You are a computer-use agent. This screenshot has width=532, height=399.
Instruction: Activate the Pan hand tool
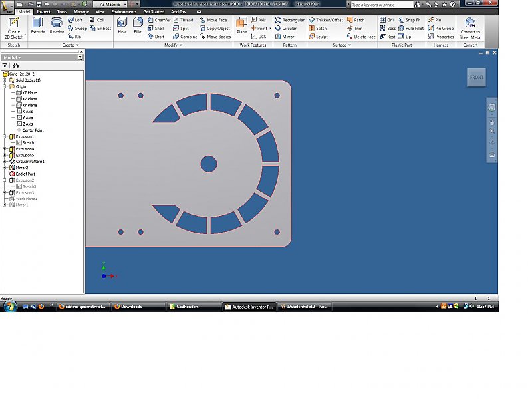[492, 122]
